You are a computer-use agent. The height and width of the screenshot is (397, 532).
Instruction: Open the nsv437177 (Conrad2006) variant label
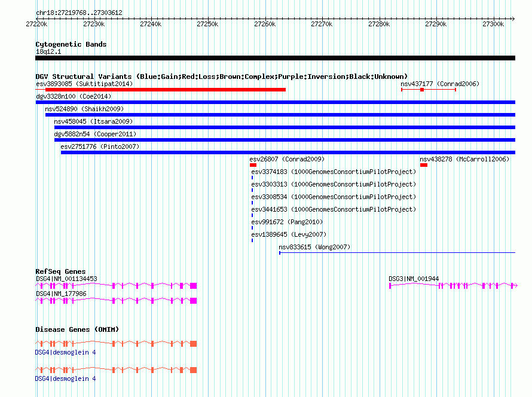click(x=440, y=84)
